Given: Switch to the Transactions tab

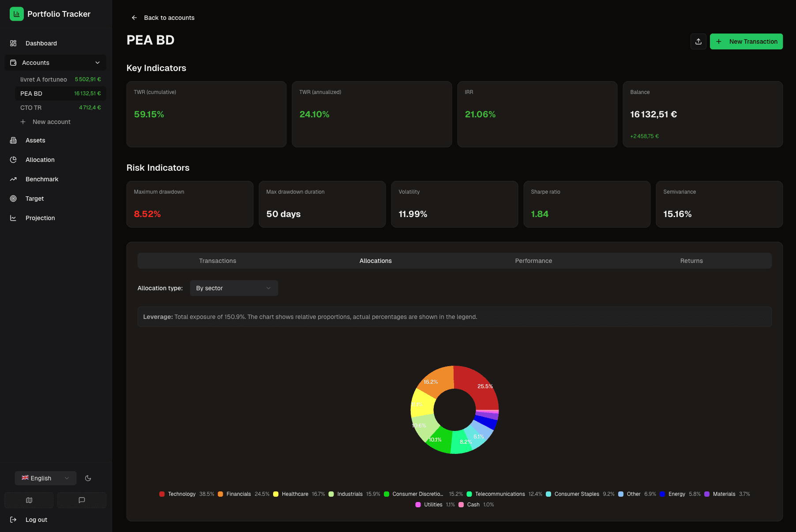Looking at the screenshot, I should click(218, 260).
